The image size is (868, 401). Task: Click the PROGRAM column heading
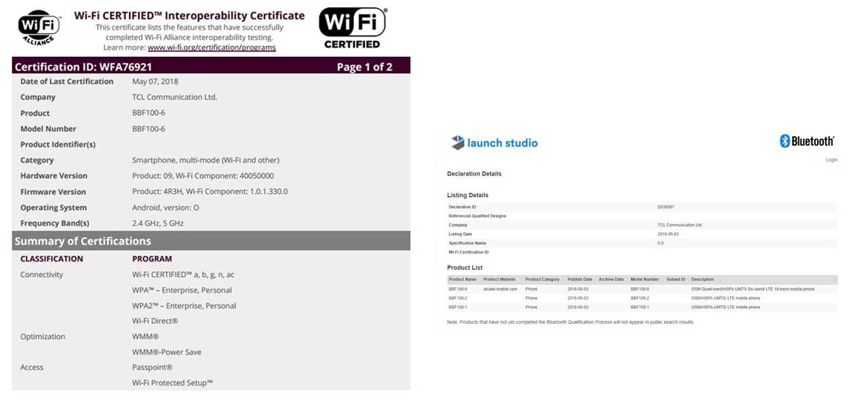click(x=152, y=259)
